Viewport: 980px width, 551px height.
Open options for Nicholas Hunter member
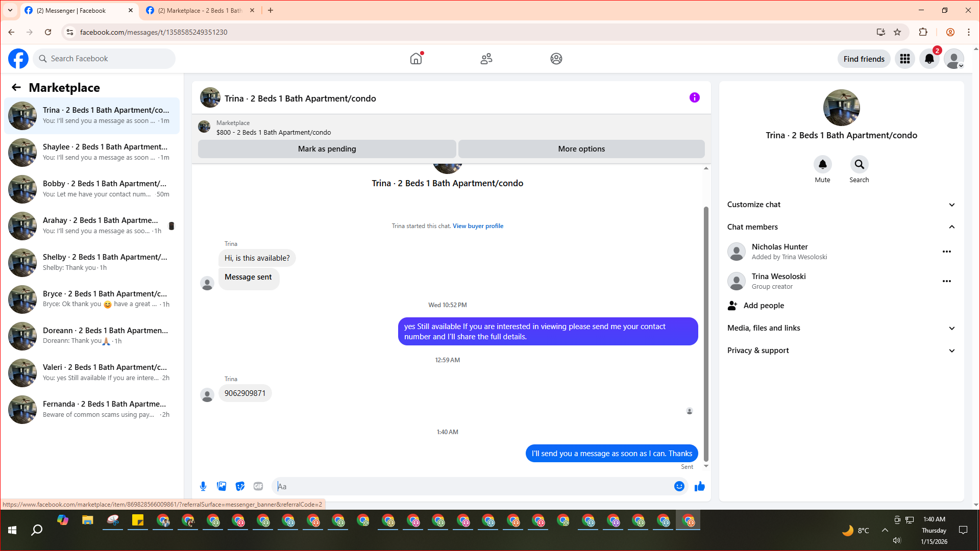tap(946, 252)
